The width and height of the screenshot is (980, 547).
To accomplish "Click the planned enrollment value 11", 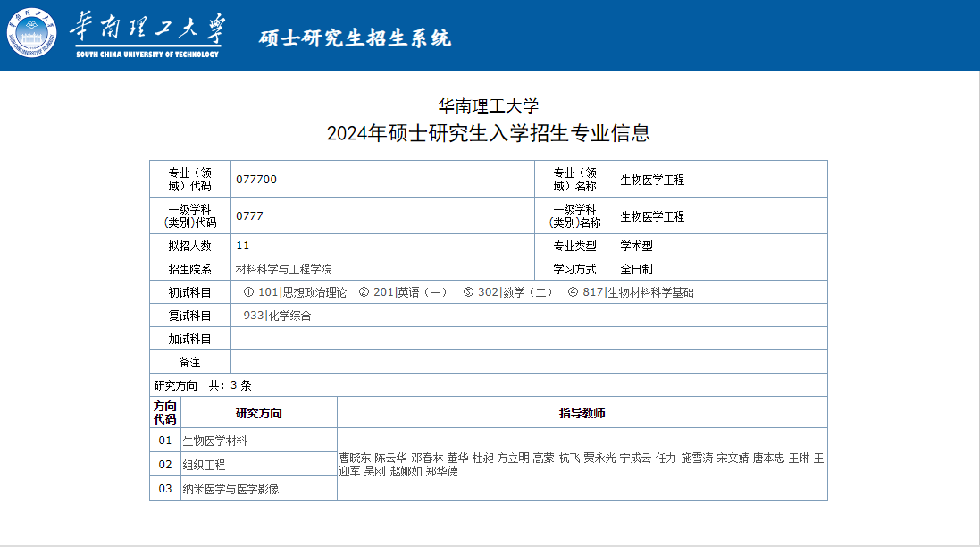I will click(242, 246).
